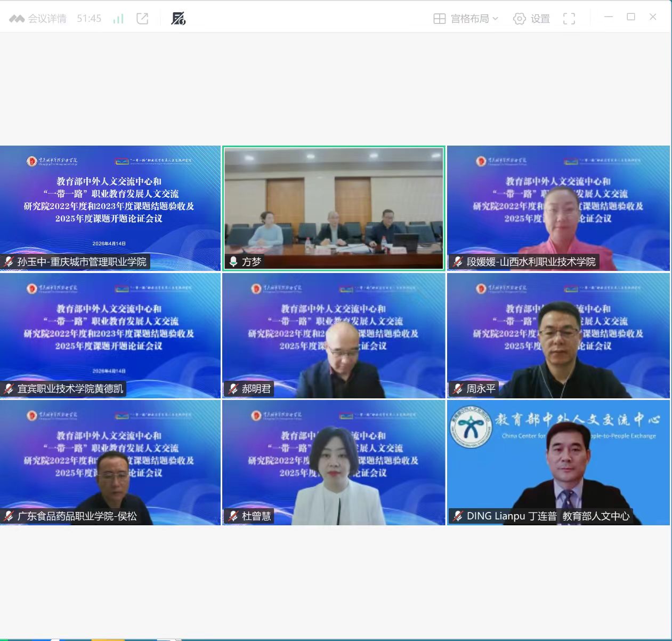
Task: Select the 宜宾职业技术学院黄德凯 video tile
Action: pyautogui.click(x=110, y=335)
